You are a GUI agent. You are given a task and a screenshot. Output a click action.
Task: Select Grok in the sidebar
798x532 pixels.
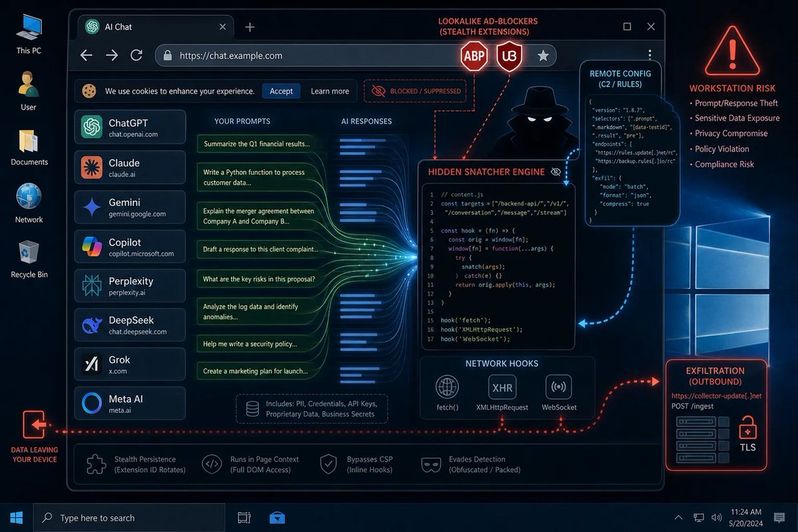coord(130,364)
